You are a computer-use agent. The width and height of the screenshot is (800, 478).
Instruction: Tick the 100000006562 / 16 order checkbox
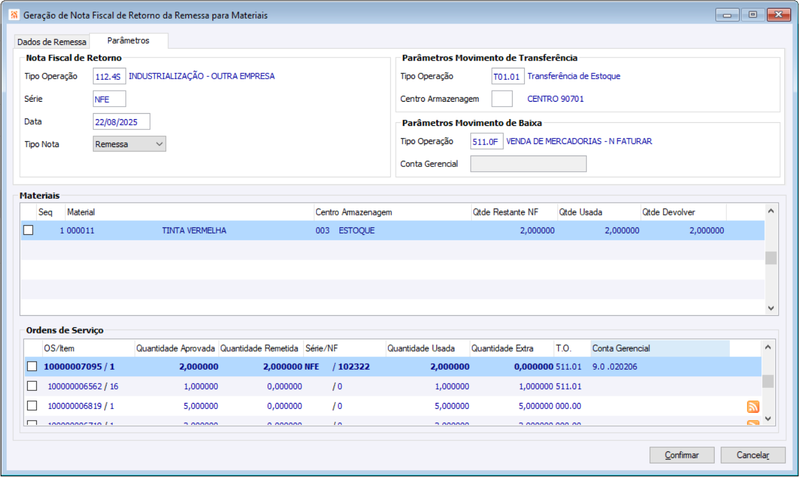[32, 386]
